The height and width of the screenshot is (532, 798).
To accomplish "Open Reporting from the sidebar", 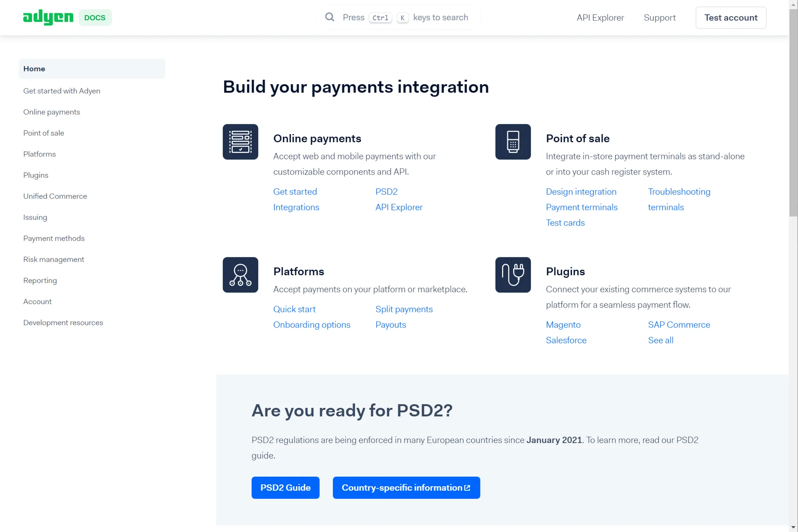I will tap(40, 280).
